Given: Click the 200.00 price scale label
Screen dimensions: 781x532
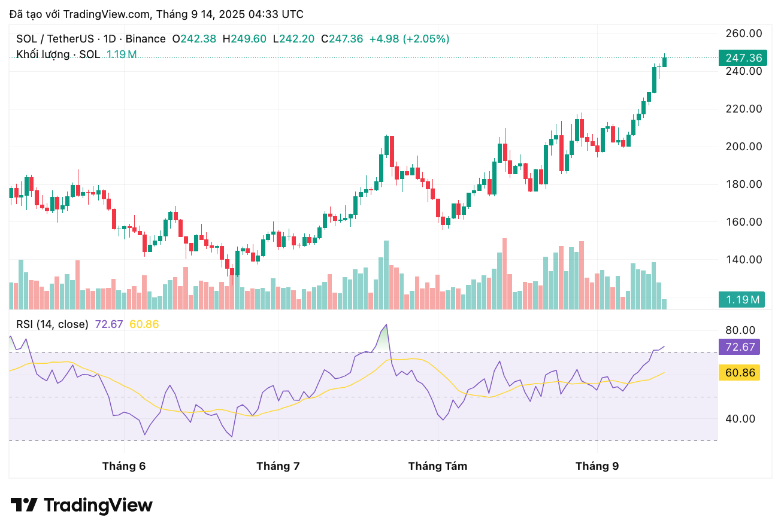Looking at the screenshot, I should coord(743,147).
